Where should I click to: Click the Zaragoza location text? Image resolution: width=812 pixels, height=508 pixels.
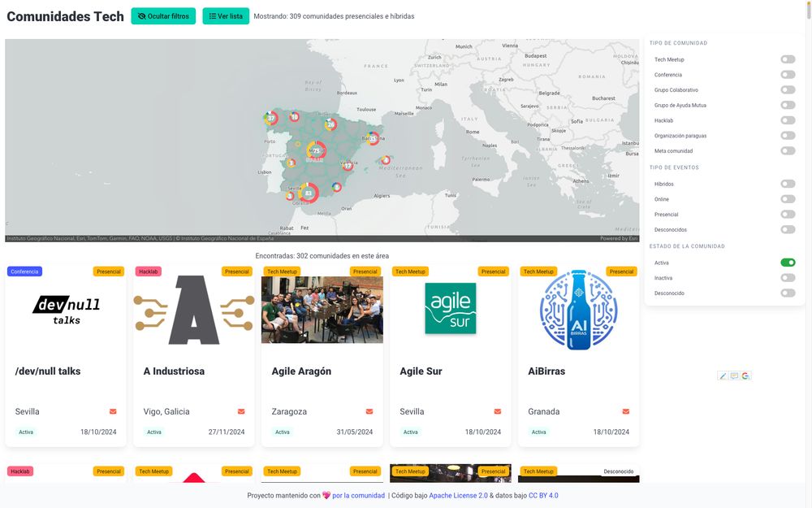[x=289, y=411]
